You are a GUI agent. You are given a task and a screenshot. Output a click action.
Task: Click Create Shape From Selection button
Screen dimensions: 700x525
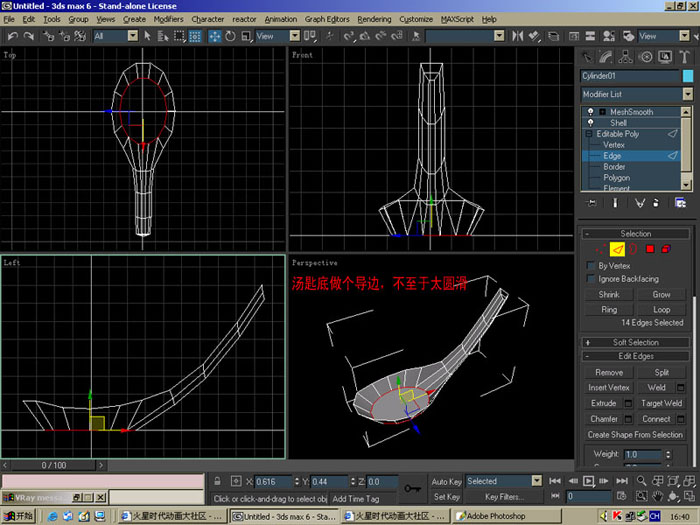[x=635, y=435]
